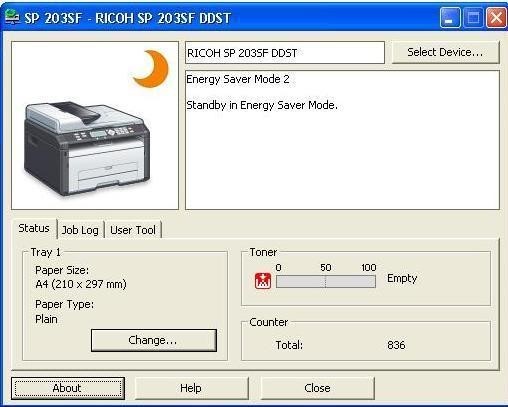Open the User Tool tab
This screenshot has width=508, height=407.
point(133,230)
